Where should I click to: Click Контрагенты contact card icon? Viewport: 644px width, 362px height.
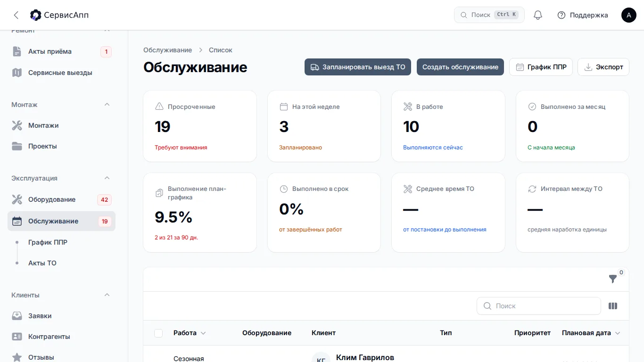(x=17, y=337)
